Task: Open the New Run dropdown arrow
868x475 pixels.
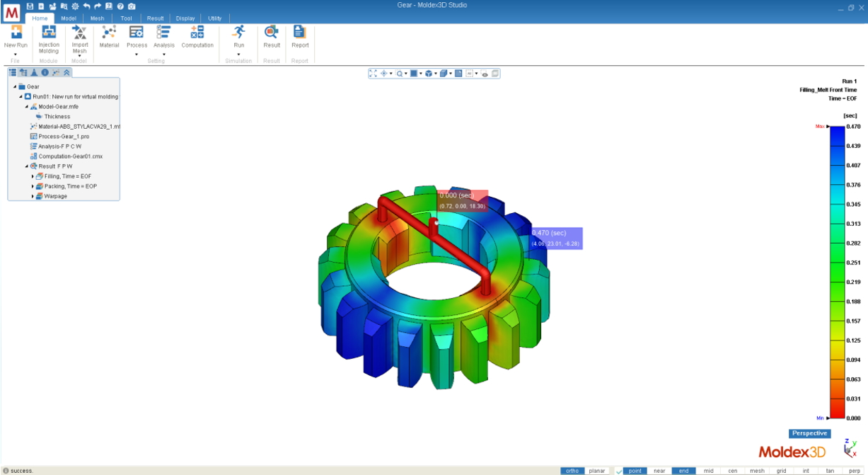Action: pyautogui.click(x=16, y=55)
